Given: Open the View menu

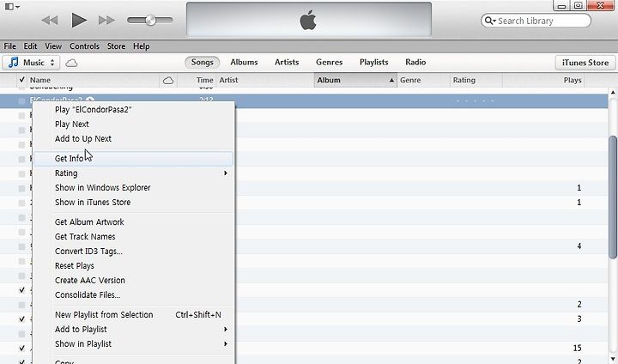Looking at the screenshot, I should coord(53,46).
